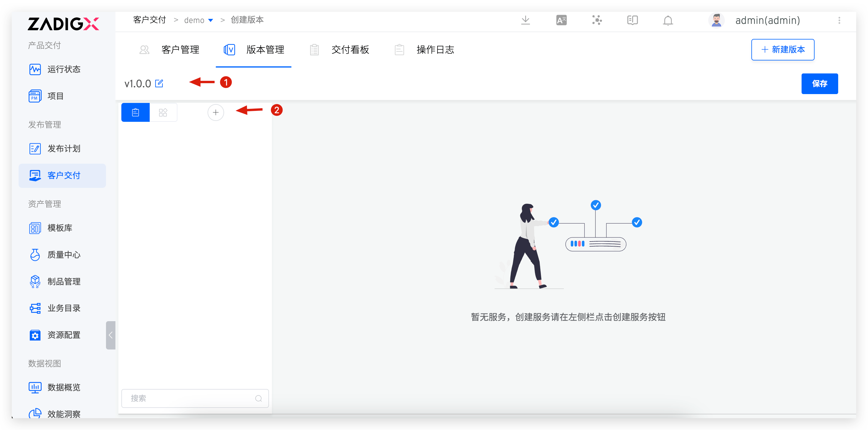Open 制品管理 in sidebar
The image size is (868, 430).
(63, 281)
